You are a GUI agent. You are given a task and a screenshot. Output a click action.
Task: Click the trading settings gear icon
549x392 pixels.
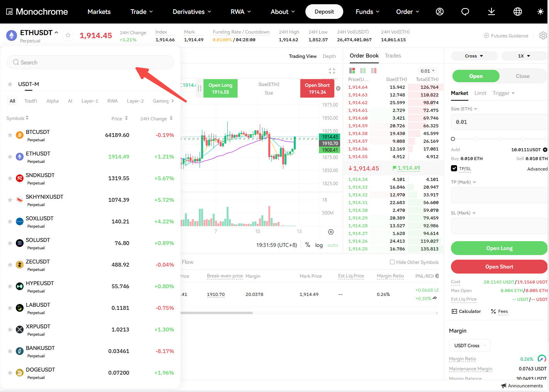543,35
